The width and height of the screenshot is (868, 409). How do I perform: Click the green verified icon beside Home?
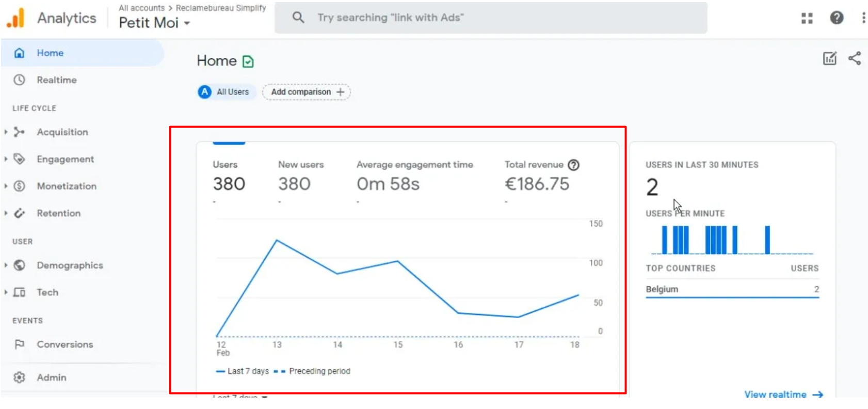click(248, 62)
